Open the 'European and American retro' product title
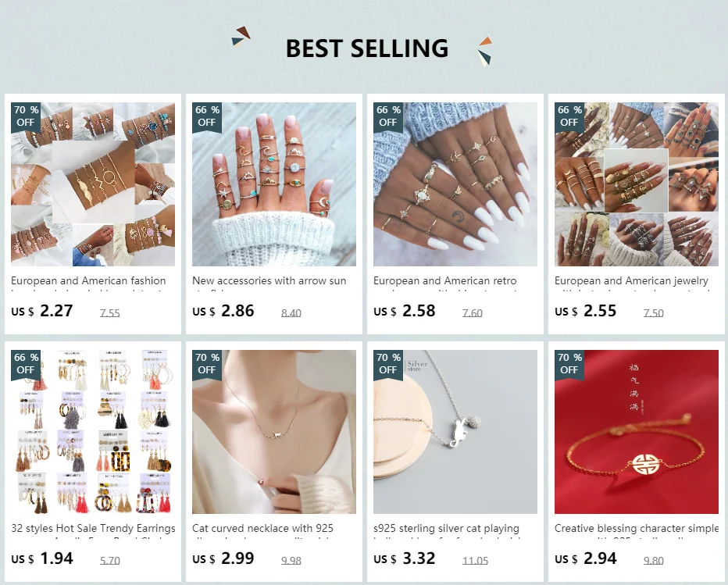Image resolution: width=728 pixels, height=585 pixels. (444, 281)
